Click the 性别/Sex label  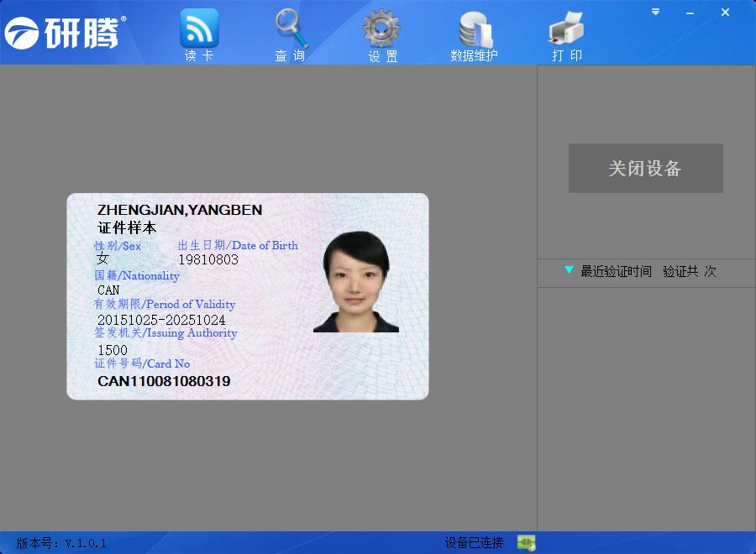118,246
